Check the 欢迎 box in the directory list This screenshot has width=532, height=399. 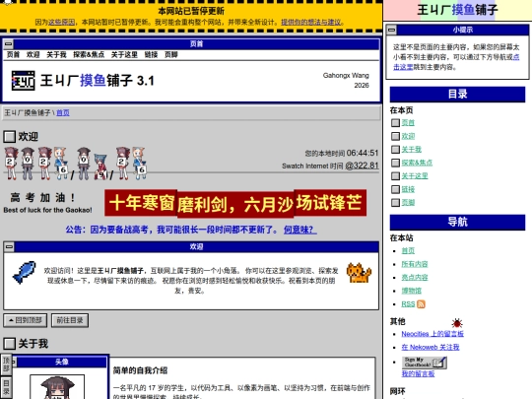tap(395, 136)
